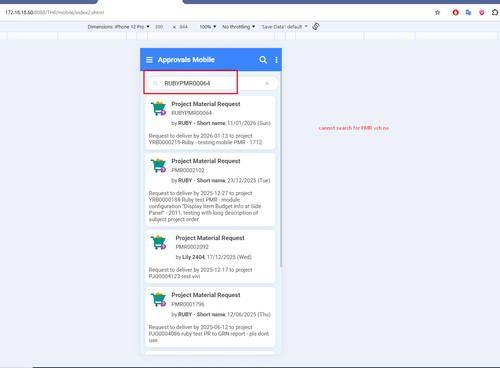500x368 pixels.
Task: Open the three-dot overflow menu in header
Action: [x=276, y=60]
